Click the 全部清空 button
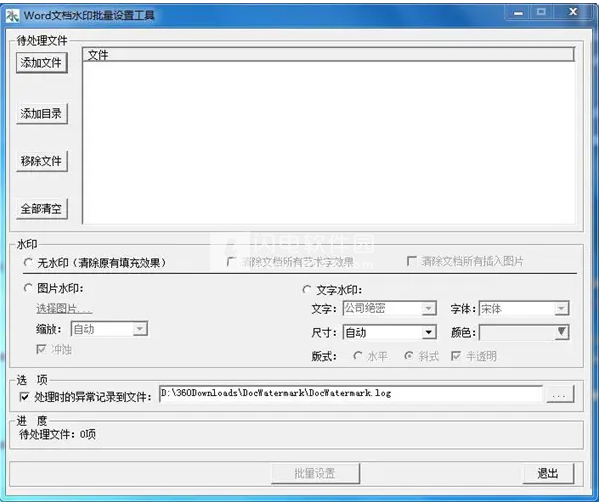The image size is (599, 502). tap(42, 209)
